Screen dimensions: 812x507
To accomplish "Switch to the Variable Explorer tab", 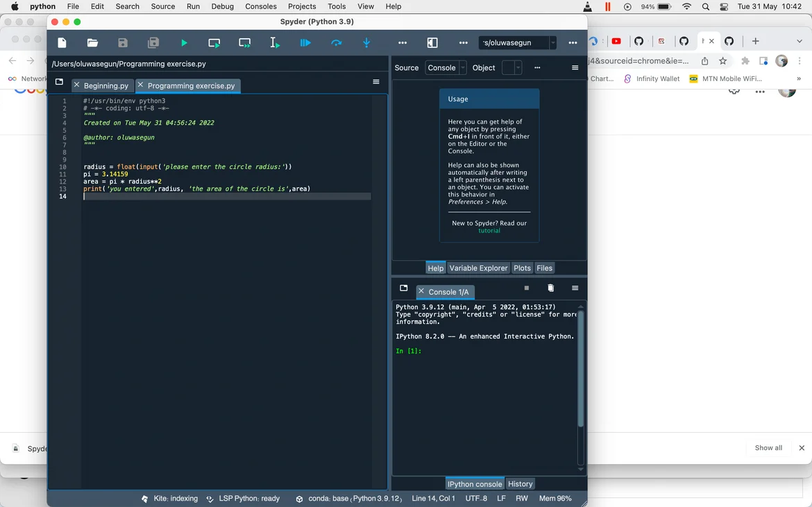I will pyautogui.click(x=478, y=268).
